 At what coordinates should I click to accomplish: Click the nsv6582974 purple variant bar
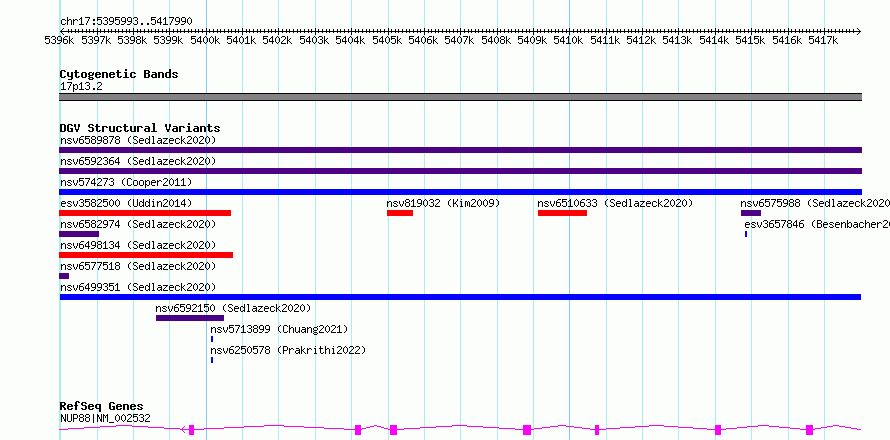79,234
